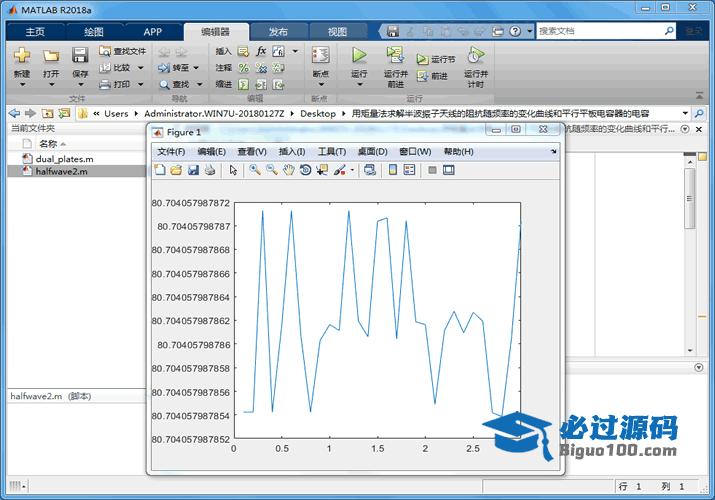This screenshot has width=715, height=500.
Task: Open the 工具(T) menu in Figure 1
Action: (331, 152)
